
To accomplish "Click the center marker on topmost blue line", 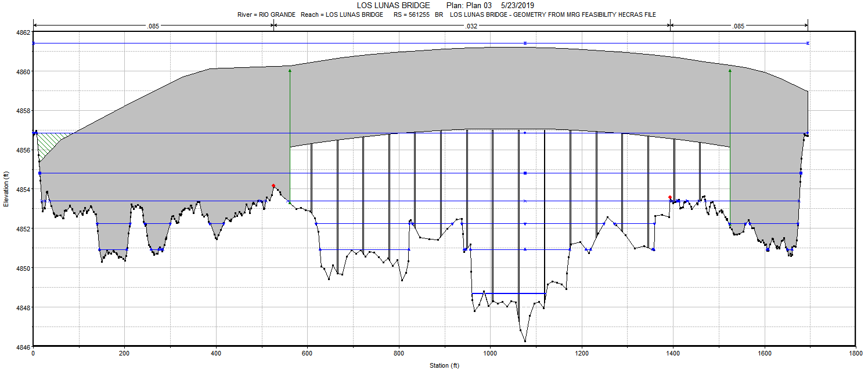I will (x=525, y=43).
